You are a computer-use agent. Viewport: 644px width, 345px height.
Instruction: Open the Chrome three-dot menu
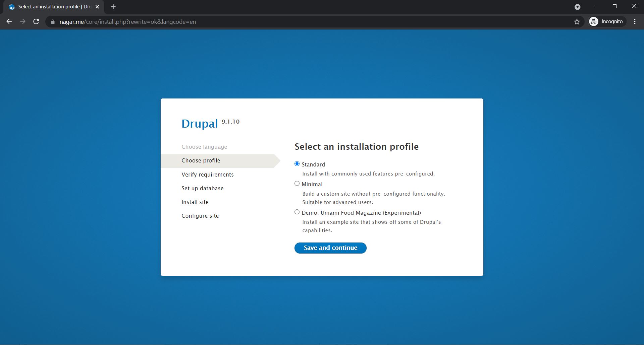click(x=635, y=21)
